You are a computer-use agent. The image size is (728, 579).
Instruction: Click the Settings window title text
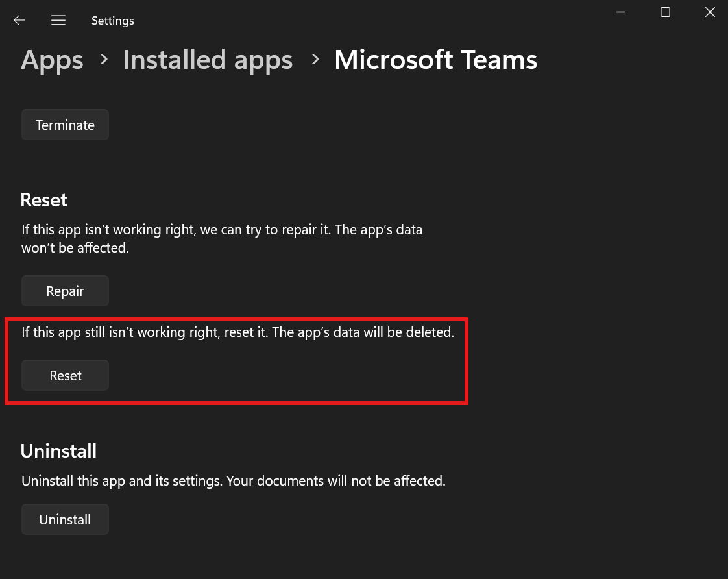(x=112, y=21)
